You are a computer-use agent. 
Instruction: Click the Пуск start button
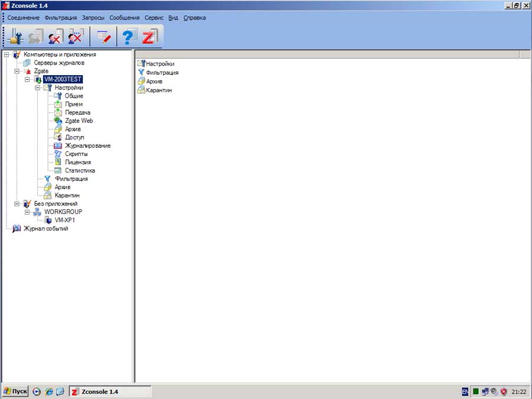15,391
